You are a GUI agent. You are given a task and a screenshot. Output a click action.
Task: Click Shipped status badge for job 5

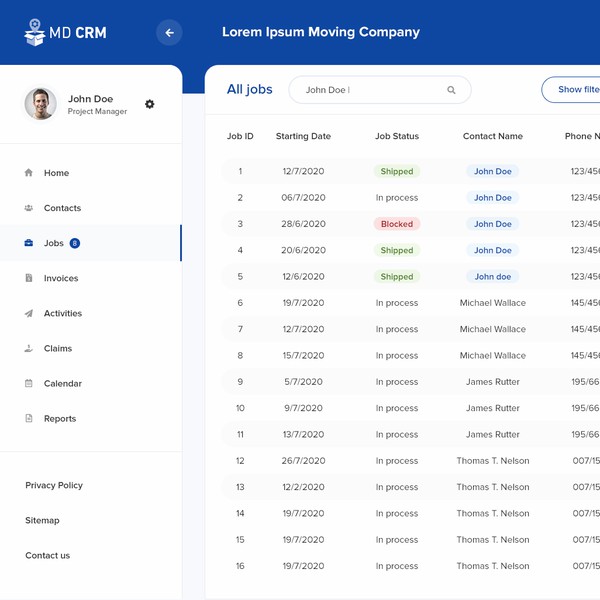click(397, 277)
